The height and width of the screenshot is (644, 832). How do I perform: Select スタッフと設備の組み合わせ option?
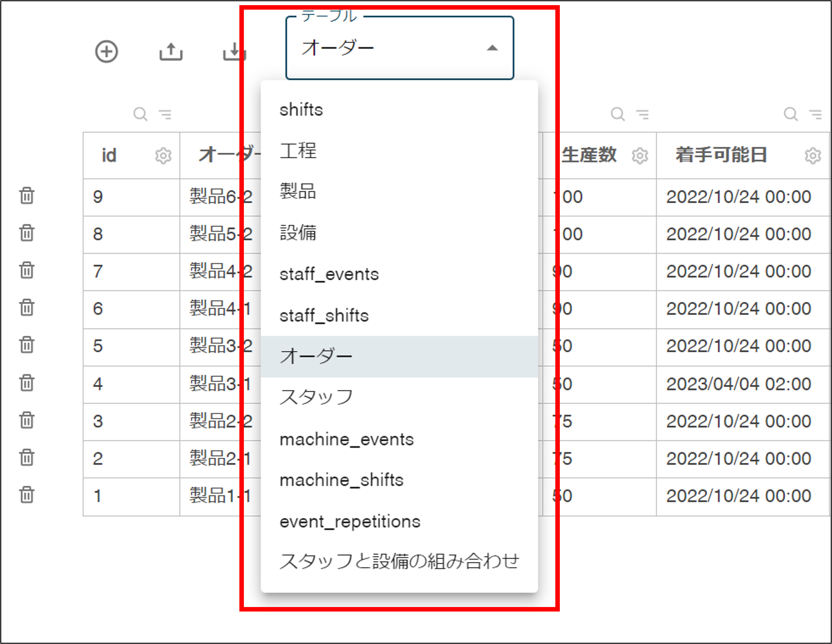click(399, 561)
